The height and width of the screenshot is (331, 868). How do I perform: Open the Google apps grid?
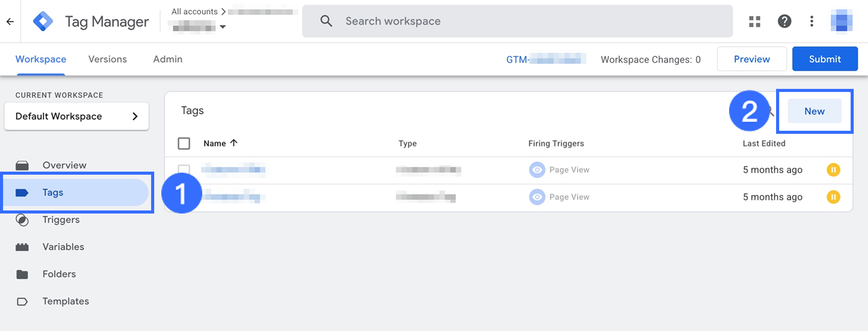pyautogui.click(x=755, y=21)
